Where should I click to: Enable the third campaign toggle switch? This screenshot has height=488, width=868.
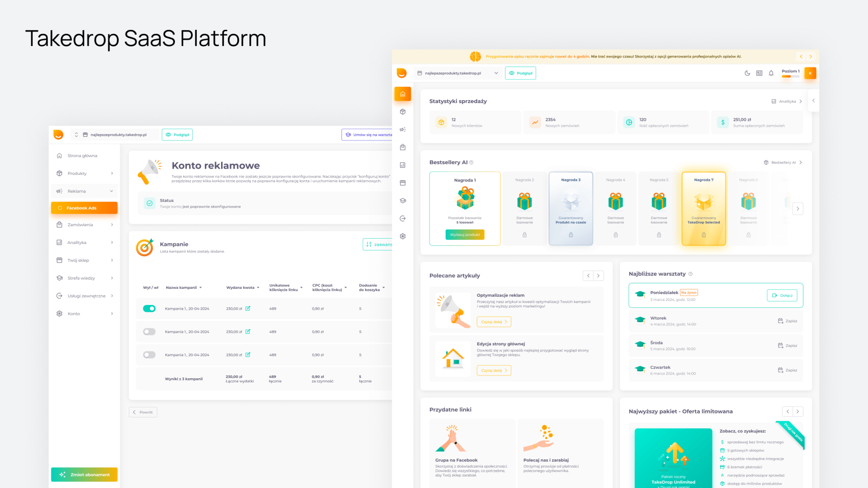pos(149,355)
